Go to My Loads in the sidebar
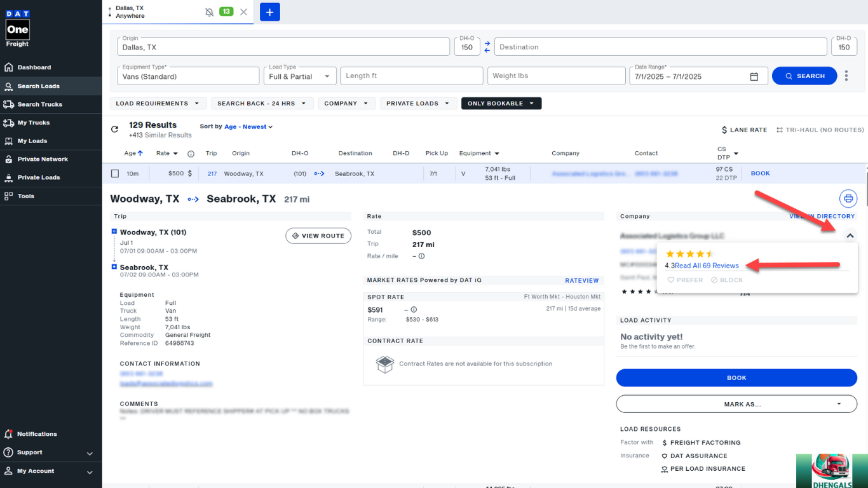 pyautogui.click(x=32, y=141)
